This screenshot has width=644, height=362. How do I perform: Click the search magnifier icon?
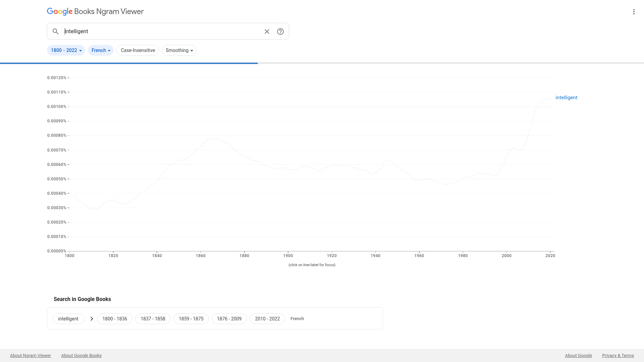point(56,32)
